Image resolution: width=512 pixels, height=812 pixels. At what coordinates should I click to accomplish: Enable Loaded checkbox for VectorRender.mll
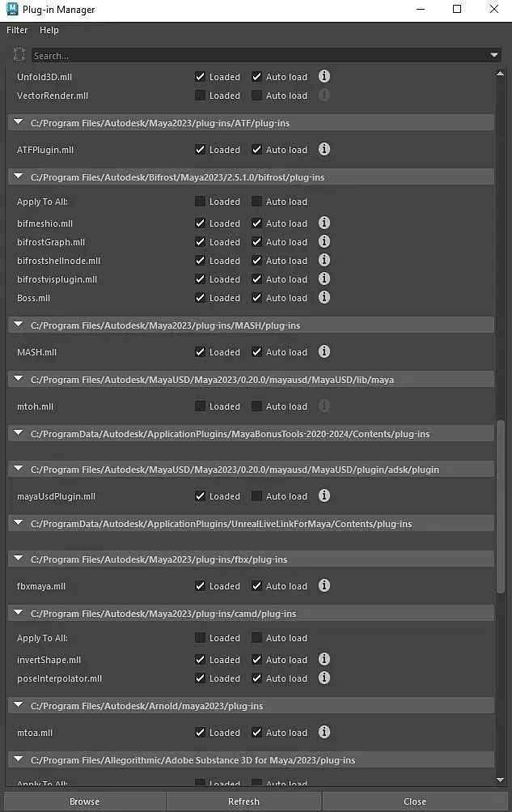click(x=200, y=96)
